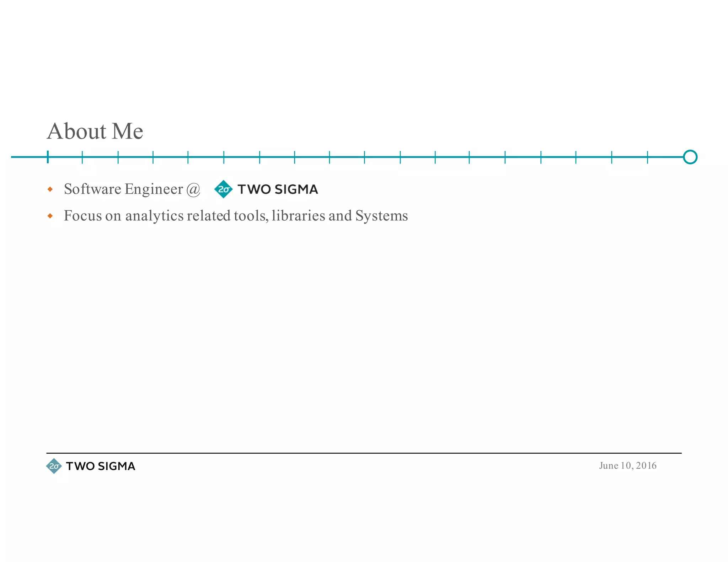The height and width of the screenshot is (562, 728).
Task: Click the orange bullet beside Focus on analytics
Action: pos(50,216)
